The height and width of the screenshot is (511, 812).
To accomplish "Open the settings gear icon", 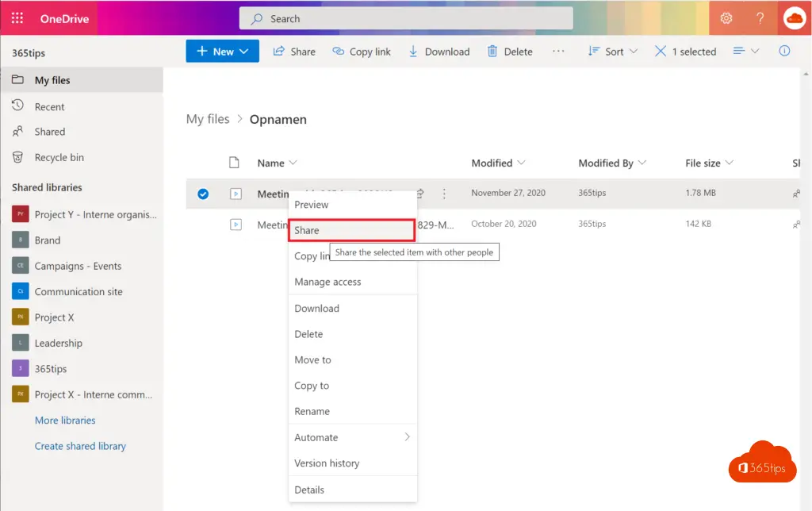I will pos(726,18).
